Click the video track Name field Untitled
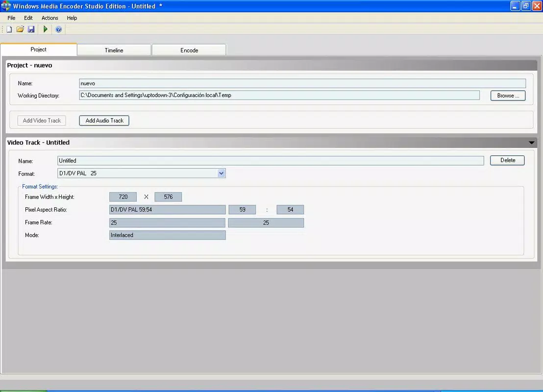Image resolution: width=543 pixels, height=392 pixels. pos(271,161)
